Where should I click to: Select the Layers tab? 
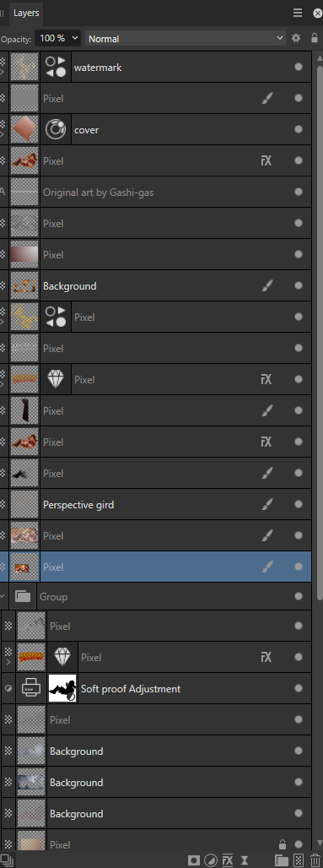(26, 13)
